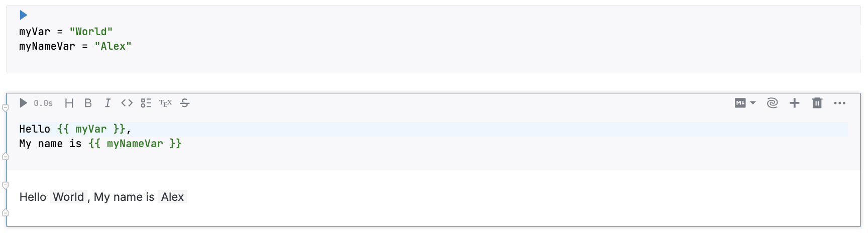
Task: Insert a checklist item
Action: coord(146,103)
